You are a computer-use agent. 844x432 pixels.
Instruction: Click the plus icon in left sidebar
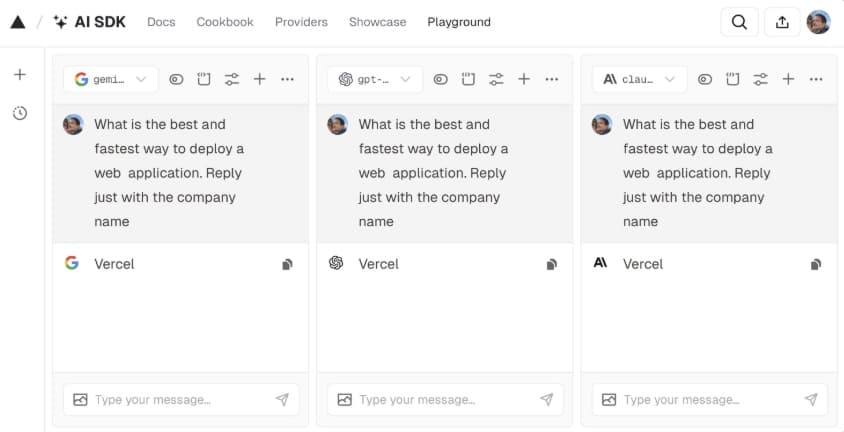[20, 74]
